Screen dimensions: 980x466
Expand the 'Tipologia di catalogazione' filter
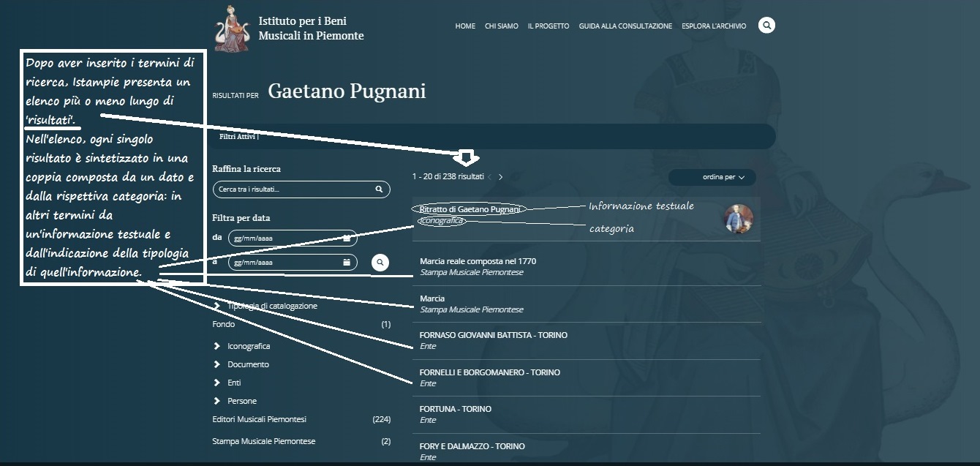click(x=217, y=306)
